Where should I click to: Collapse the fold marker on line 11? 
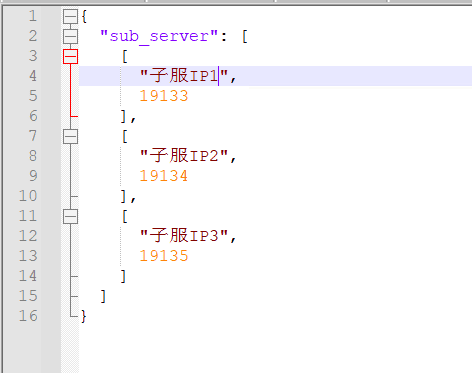click(x=70, y=216)
